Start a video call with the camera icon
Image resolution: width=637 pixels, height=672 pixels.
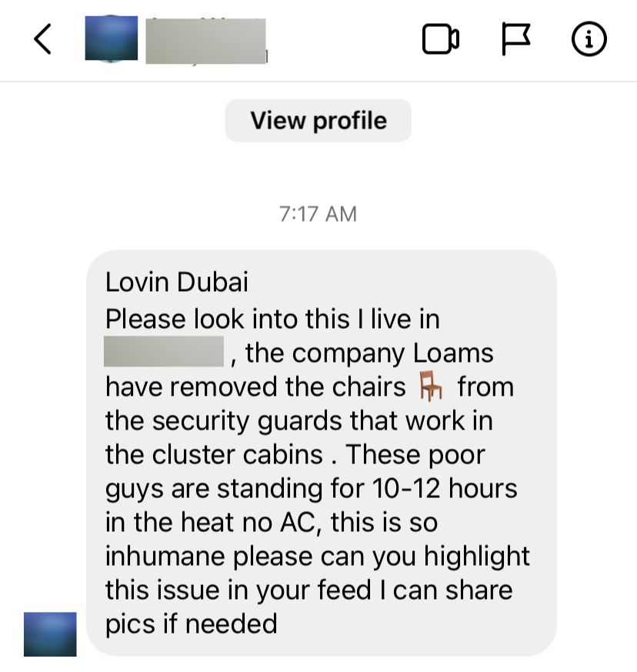[x=440, y=39]
